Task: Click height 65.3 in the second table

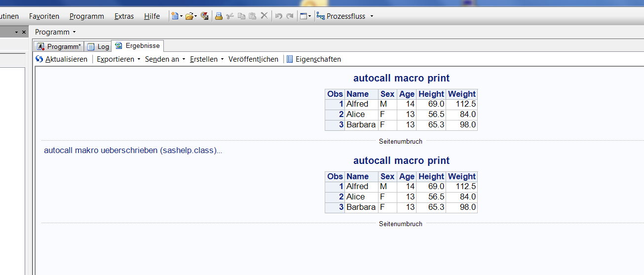Action: [436, 207]
